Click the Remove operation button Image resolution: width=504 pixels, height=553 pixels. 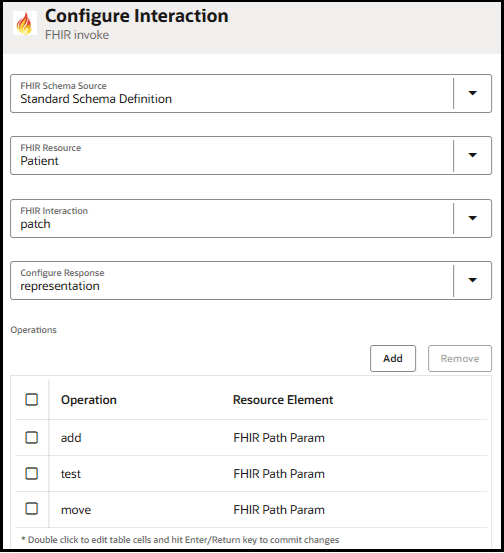(460, 358)
